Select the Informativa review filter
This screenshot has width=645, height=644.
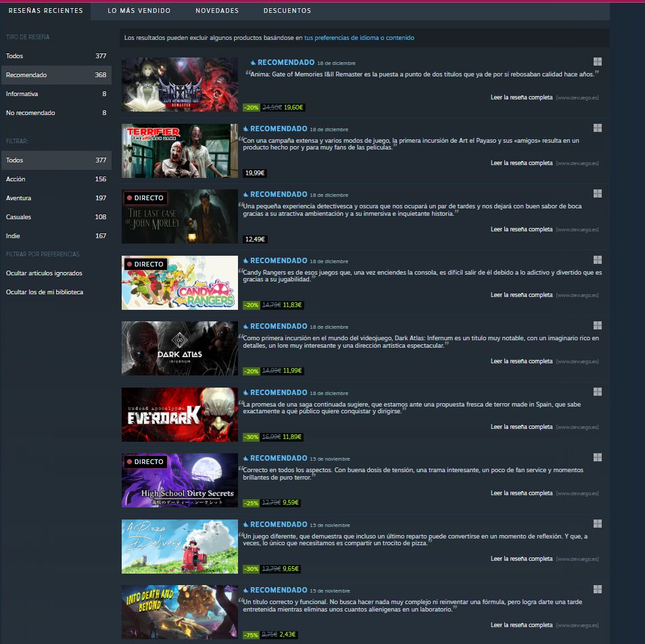click(56, 94)
